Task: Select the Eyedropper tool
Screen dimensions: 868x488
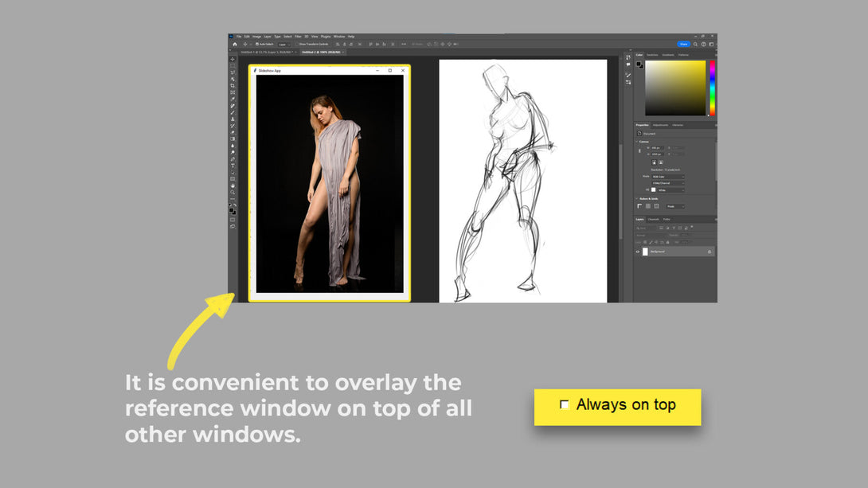Action: [x=233, y=99]
